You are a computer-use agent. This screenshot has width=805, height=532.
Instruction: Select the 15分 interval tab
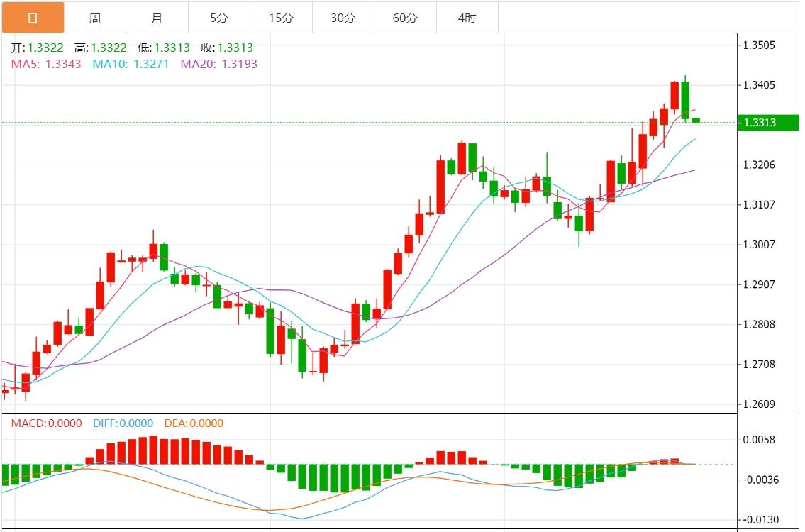click(281, 18)
